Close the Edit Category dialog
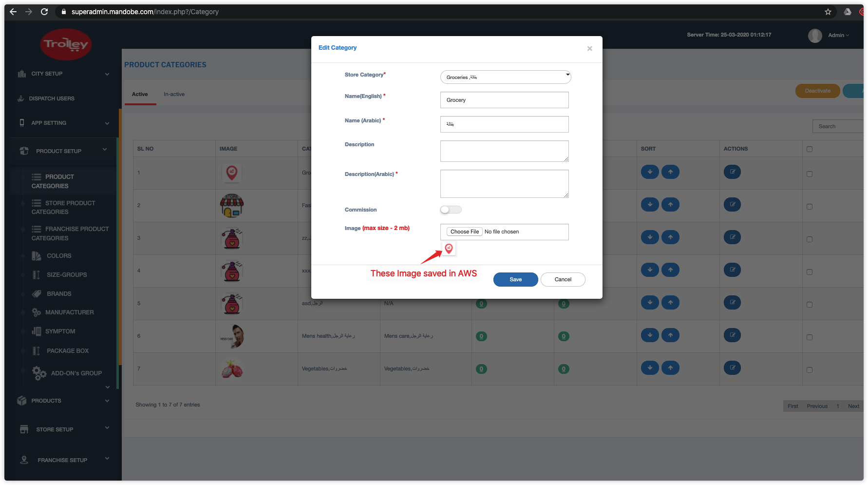Viewport: 868px width, 485px height. coord(589,48)
